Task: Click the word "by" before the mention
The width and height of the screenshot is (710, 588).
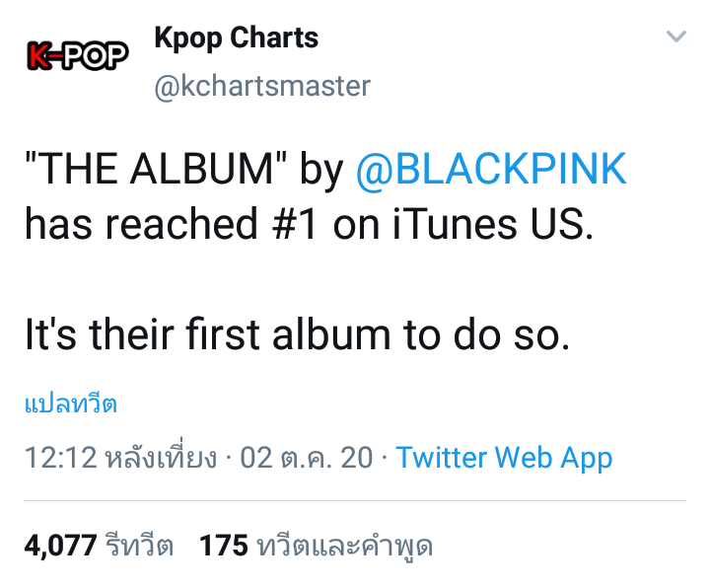Action: [320, 170]
